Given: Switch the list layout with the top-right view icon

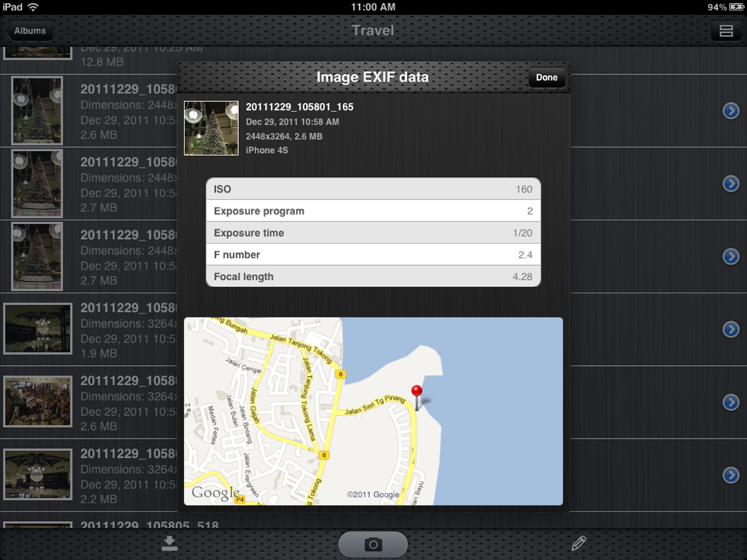Looking at the screenshot, I should click(726, 31).
